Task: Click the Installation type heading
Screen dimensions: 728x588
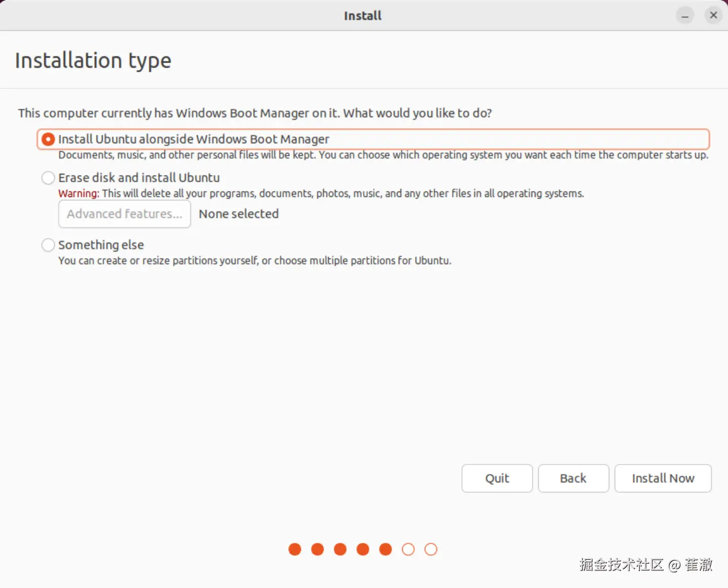Action: click(93, 60)
